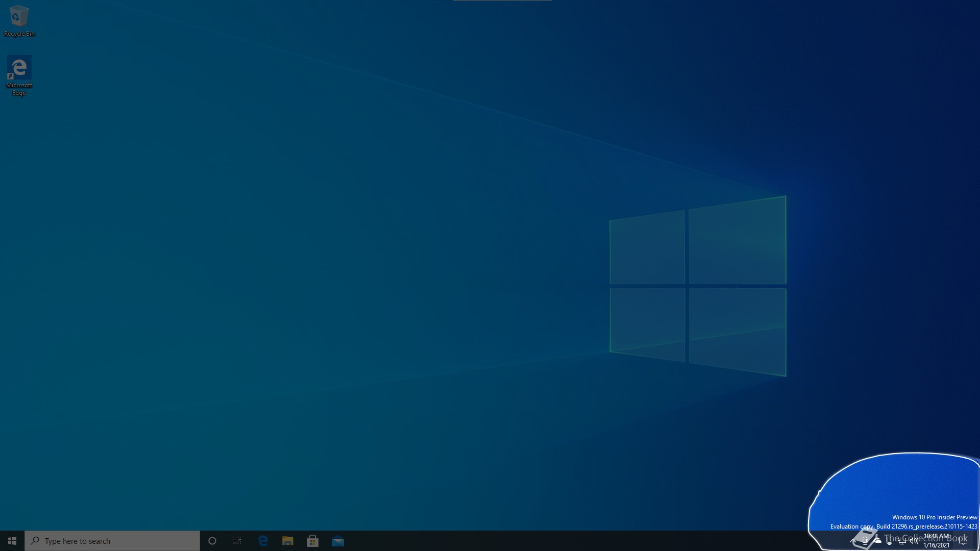Open File Explorer from the taskbar
The height and width of the screenshot is (551, 980).
click(x=288, y=541)
